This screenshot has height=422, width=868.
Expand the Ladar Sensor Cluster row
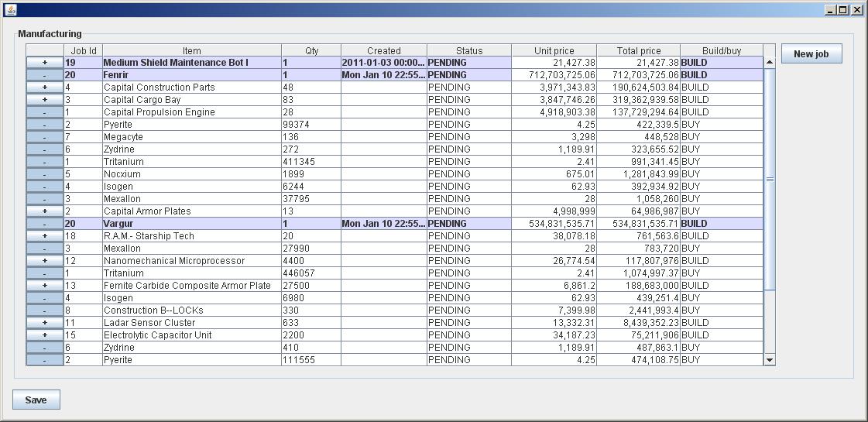tap(45, 322)
